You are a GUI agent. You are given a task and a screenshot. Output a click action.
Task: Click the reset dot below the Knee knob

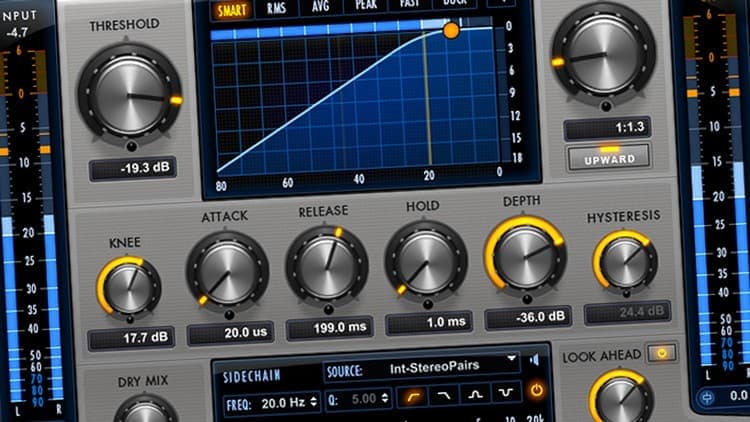pyautogui.click(x=130, y=319)
